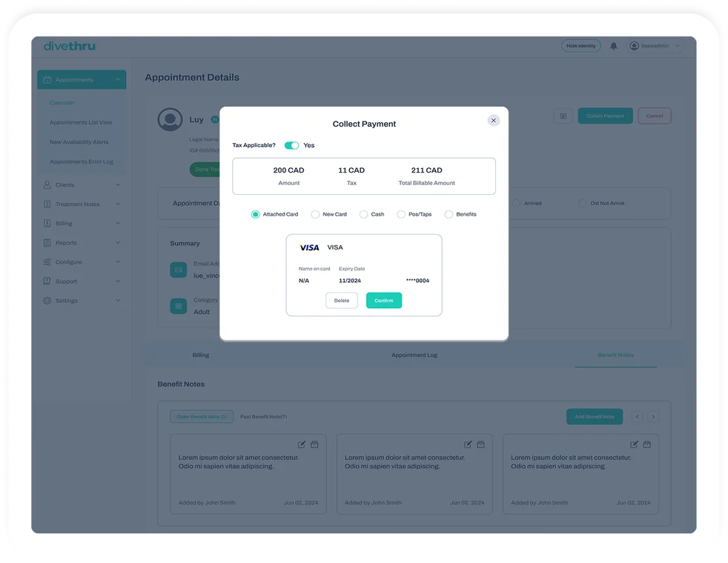Viewport: 728px width, 563px height.
Task: Select the Attached Card payment option
Action: pos(255,214)
